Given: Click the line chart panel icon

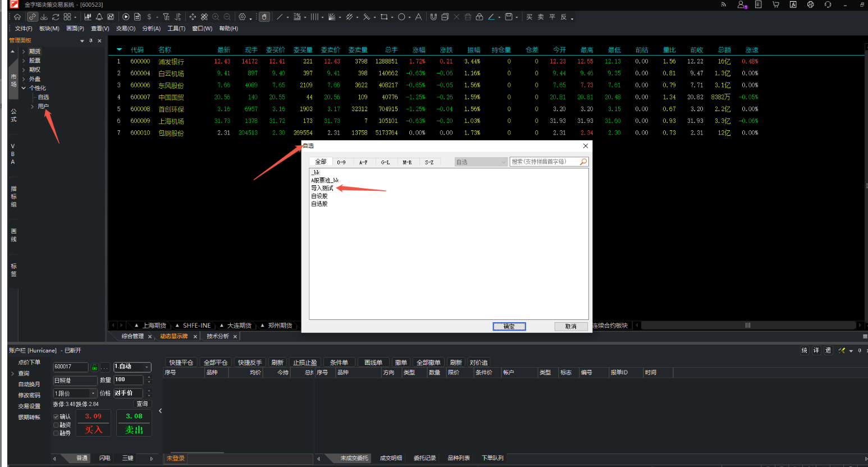Looking at the screenshot, I should coord(111,17).
